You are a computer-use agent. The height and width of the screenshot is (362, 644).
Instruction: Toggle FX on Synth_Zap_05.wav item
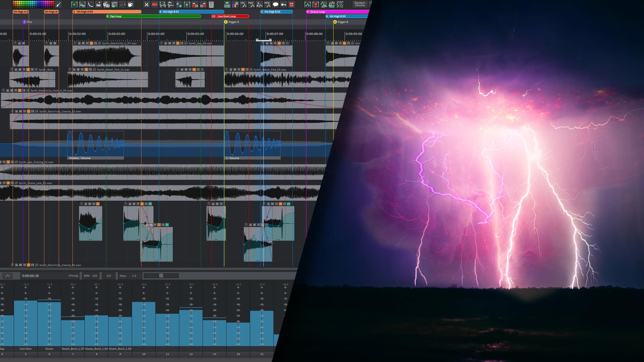182,43
